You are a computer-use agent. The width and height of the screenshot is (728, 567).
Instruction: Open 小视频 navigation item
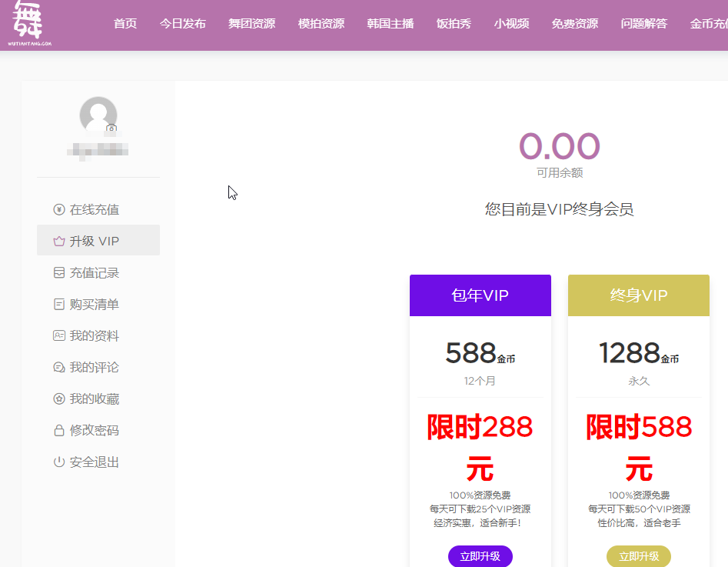coord(512,24)
